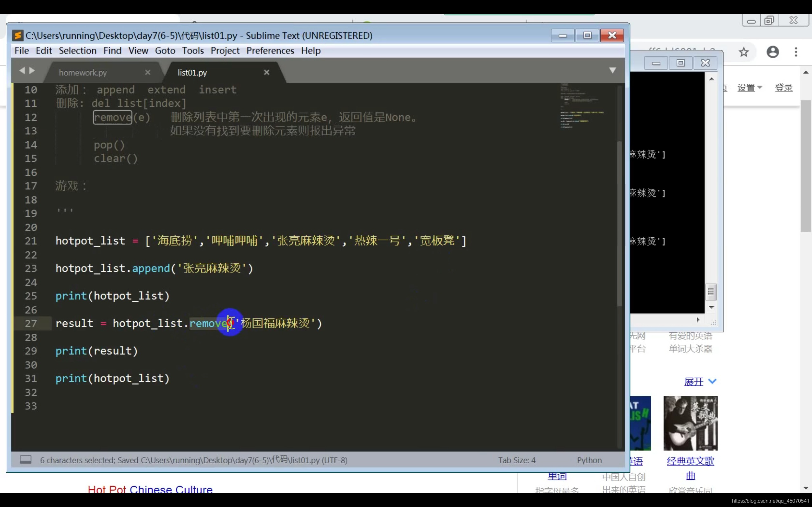This screenshot has height=507, width=812.
Task: Switch to homework.py tab
Action: [83, 73]
